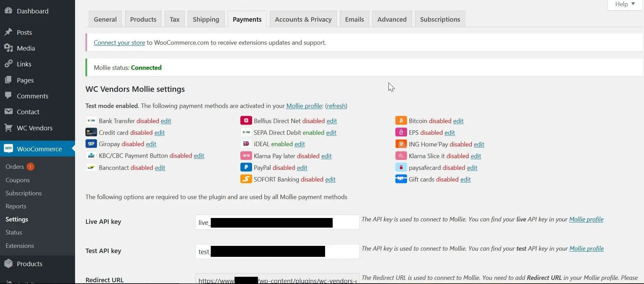Open Extensions in WooCommerce submenu
This screenshot has width=644, height=284.
click(x=20, y=246)
